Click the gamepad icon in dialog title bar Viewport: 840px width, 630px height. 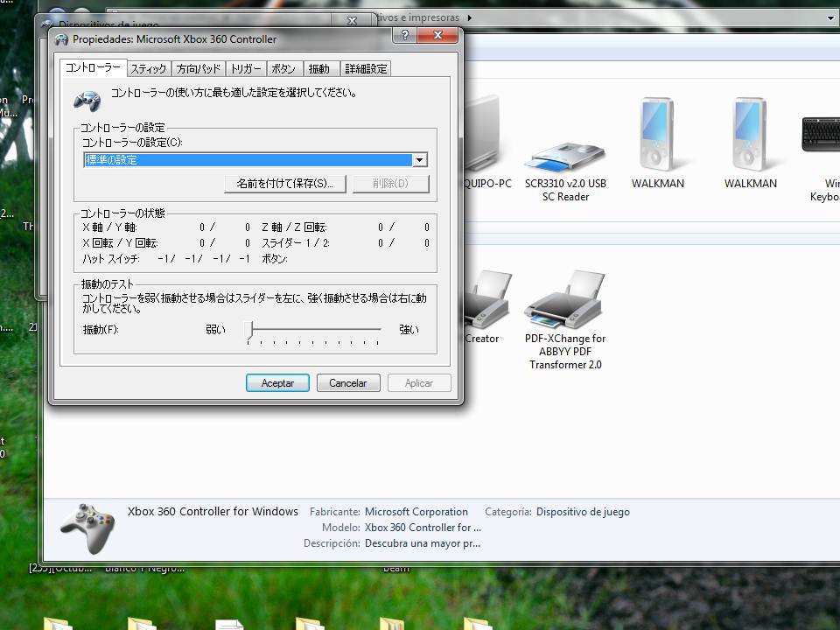click(61, 39)
